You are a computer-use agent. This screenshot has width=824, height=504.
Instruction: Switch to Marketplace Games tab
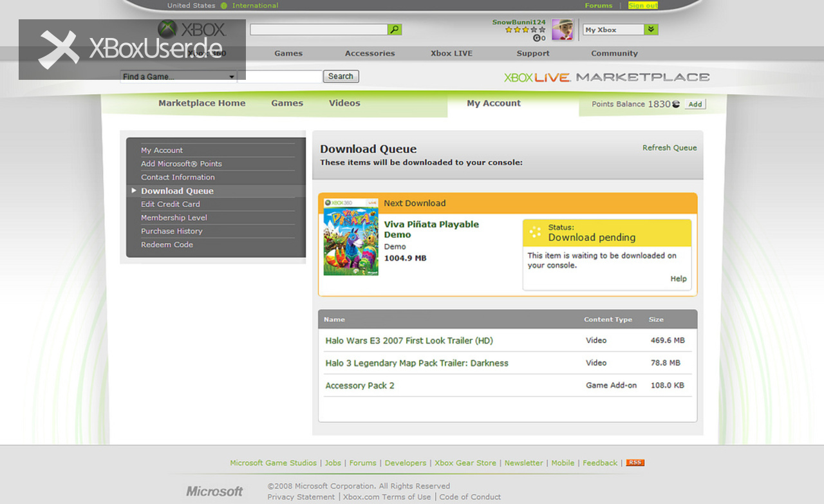pos(287,103)
